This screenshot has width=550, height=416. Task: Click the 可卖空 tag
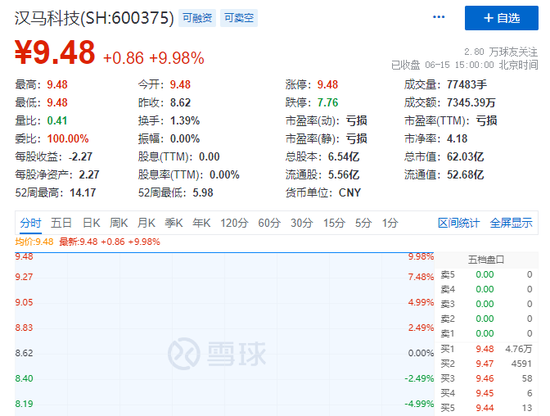[x=239, y=18]
